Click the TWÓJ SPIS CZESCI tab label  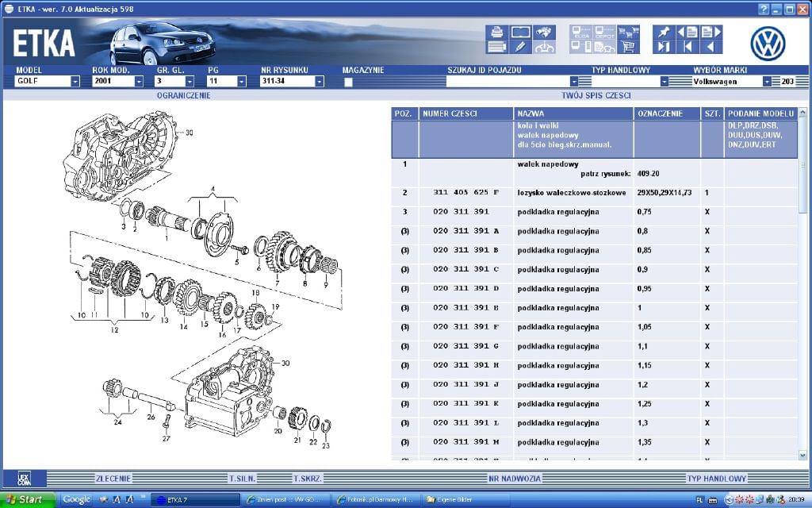pyautogui.click(x=596, y=95)
